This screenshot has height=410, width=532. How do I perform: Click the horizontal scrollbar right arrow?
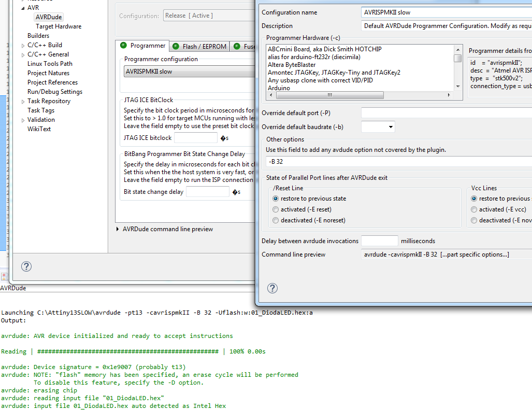click(449, 95)
